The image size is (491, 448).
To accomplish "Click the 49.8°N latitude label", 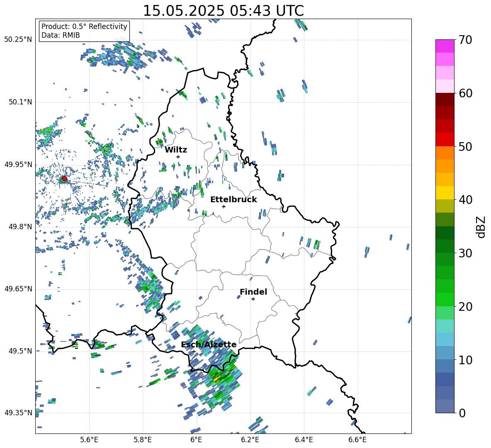I will coord(20,227).
